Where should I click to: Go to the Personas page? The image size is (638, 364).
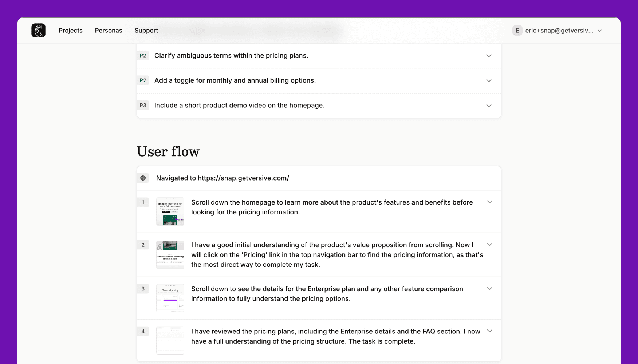[x=109, y=31]
